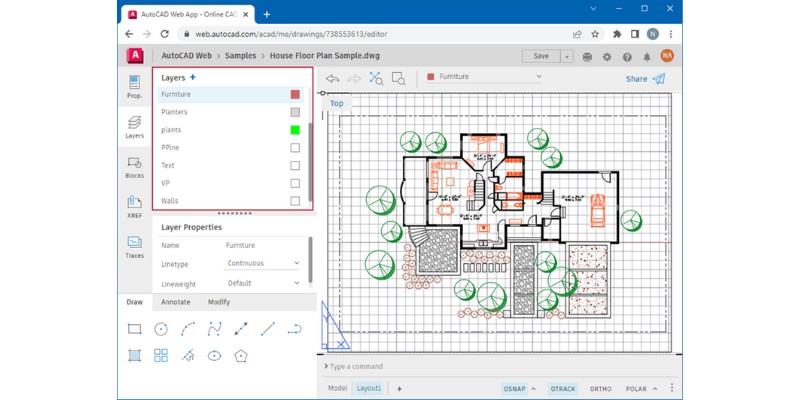Viewport: 800px width, 400px height.
Task: Open the Layers sidebar panel
Action: coord(135,127)
